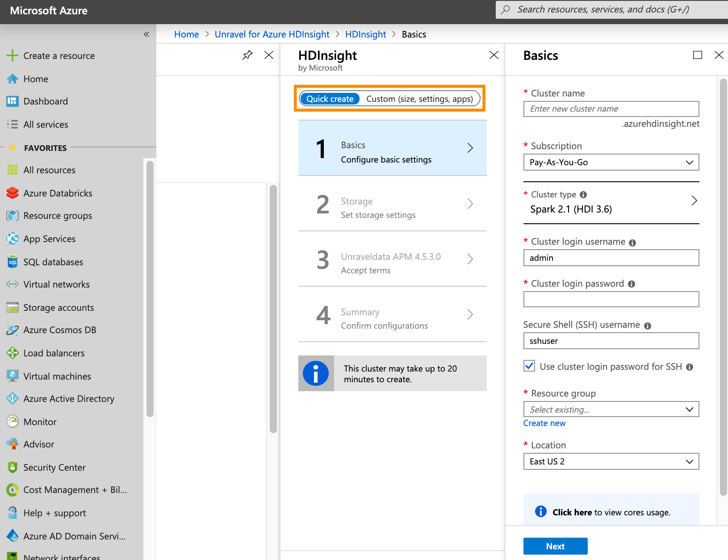Viewport: 728px width, 560px height.
Task: Click the Cost Management + Billing icon
Action: click(13, 490)
